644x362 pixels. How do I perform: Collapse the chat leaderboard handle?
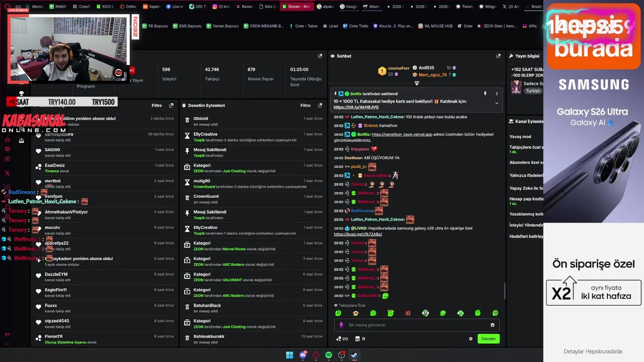click(417, 83)
